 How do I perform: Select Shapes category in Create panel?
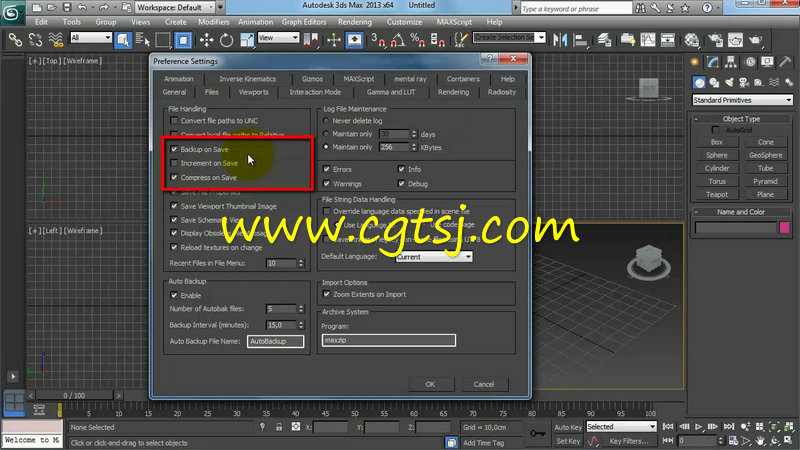click(714, 82)
